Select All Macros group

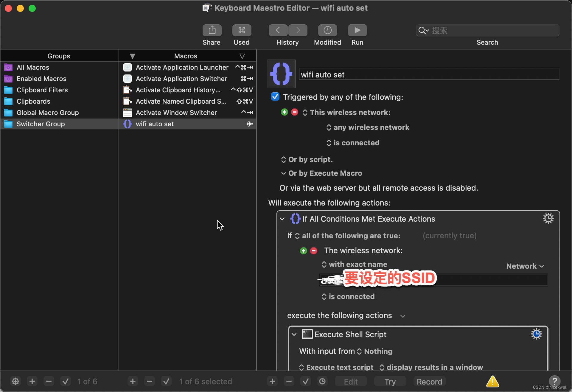(60, 67)
